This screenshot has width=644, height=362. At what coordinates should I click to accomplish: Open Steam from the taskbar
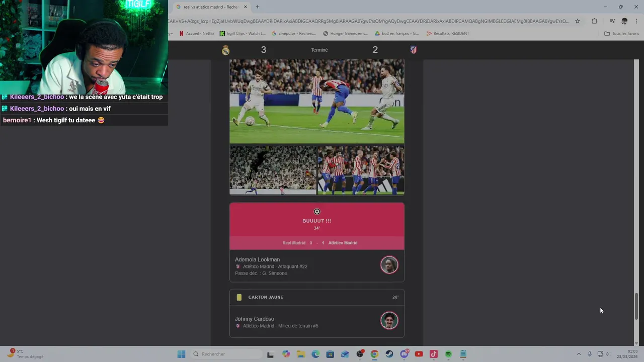point(389,354)
